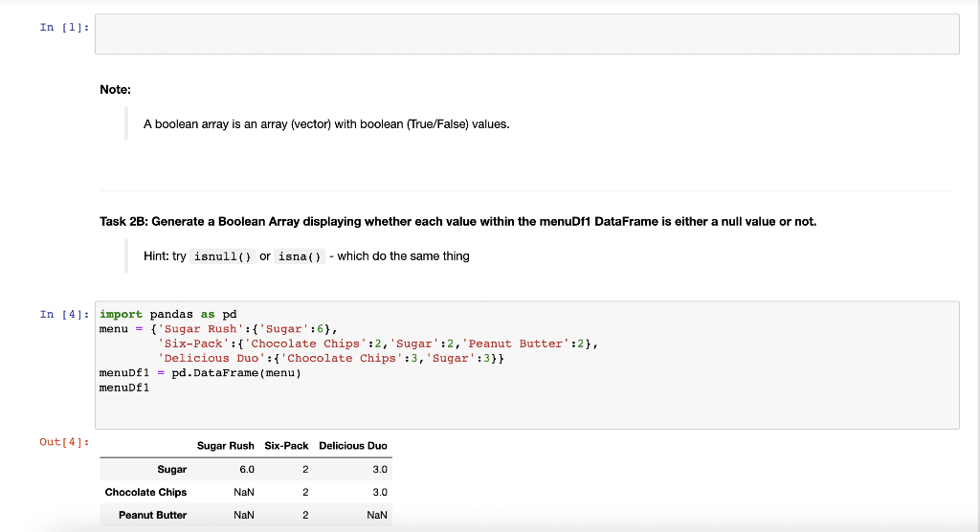
Task: Click 3.0 in Sugar row Delicious Duo cell
Action: coord(380,470)
